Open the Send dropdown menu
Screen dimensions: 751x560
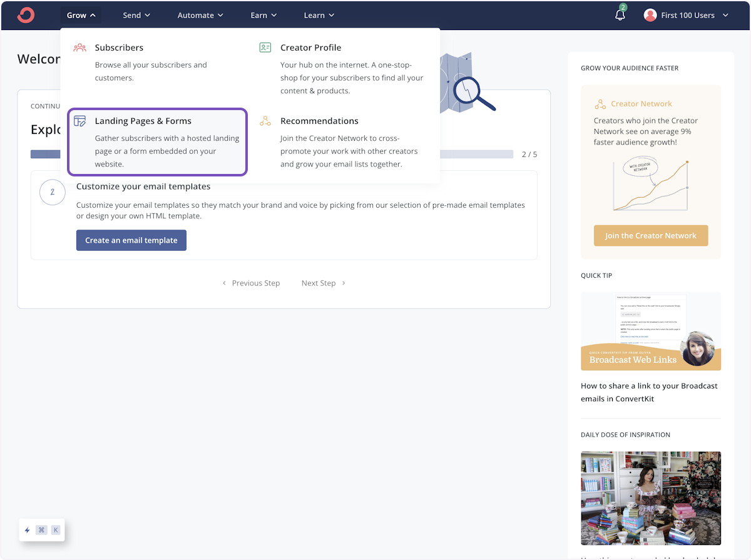(136, 15)
